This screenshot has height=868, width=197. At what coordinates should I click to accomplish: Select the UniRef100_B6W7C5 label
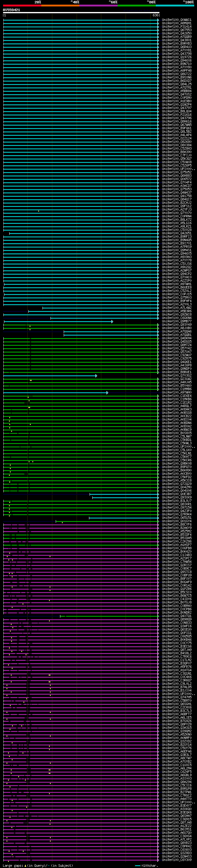coord(177,595)
